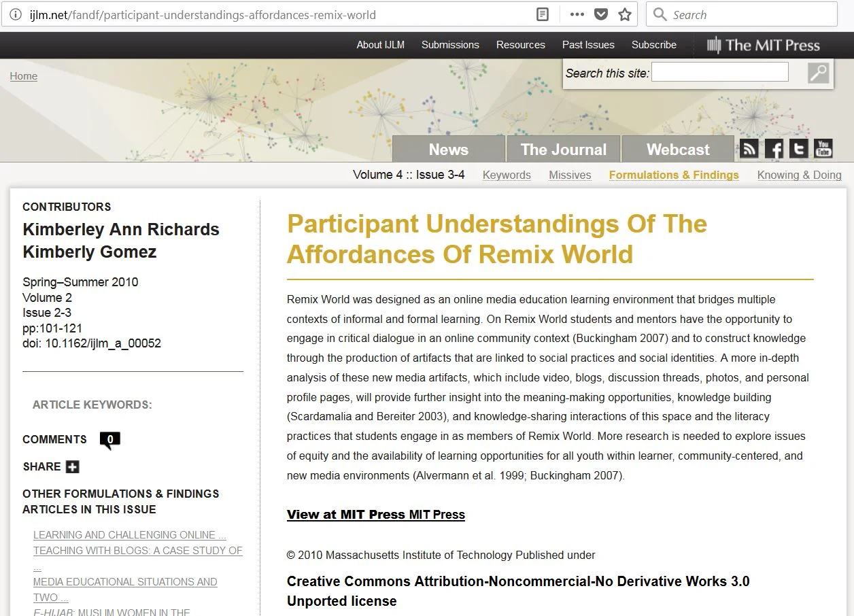Toggle Reader View in the address bar
Image resolution: width=854 pixels, height=616 pixels.
(542, 14)
